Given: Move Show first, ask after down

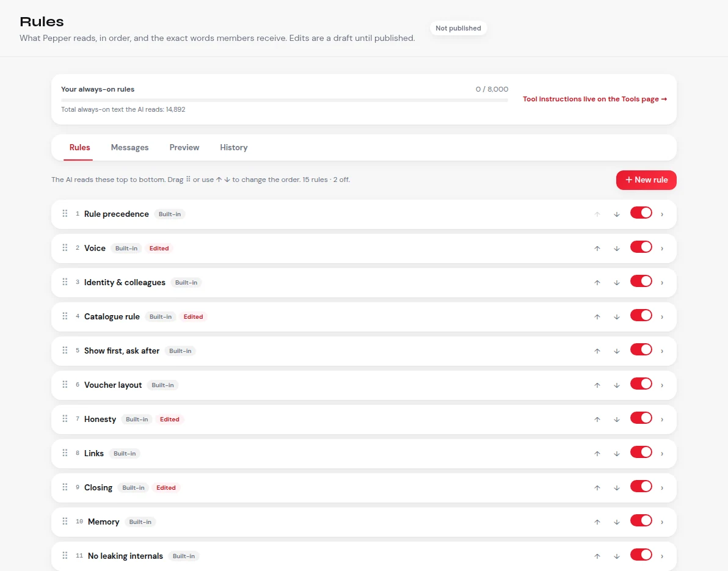Looking at the screenshot, I should click(x=617, y=351).
